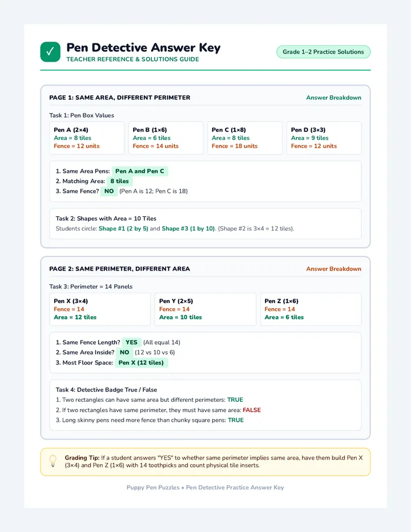The width and height of the screenshot is (411, 532).
Task: Select the NO answer for Same Fence
Action: pos(109,191)
